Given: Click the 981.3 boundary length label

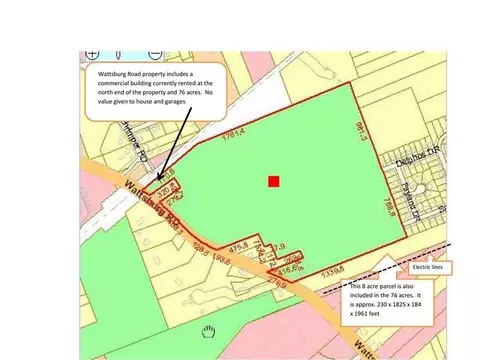Looking at the screenshot, I should (360, 132).
